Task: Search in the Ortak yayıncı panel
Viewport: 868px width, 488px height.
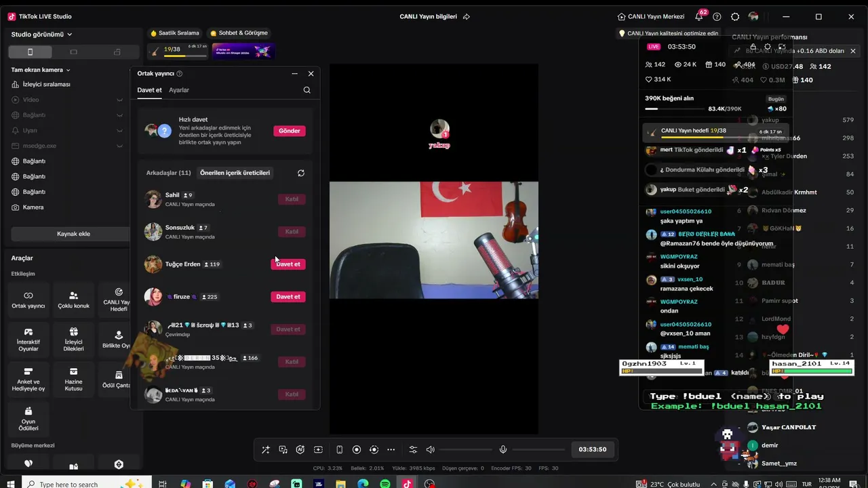Action: coord(307,90)
